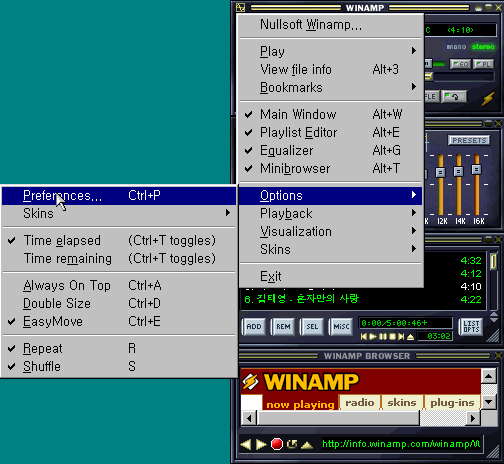
Task: Expand the Playback submenu
Action: coord(331,214)
